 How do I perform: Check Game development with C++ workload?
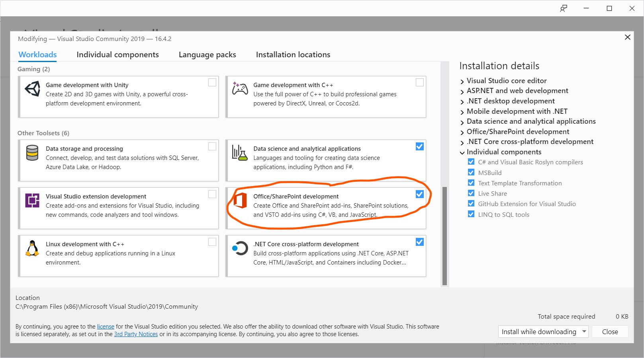click(420, 82)
